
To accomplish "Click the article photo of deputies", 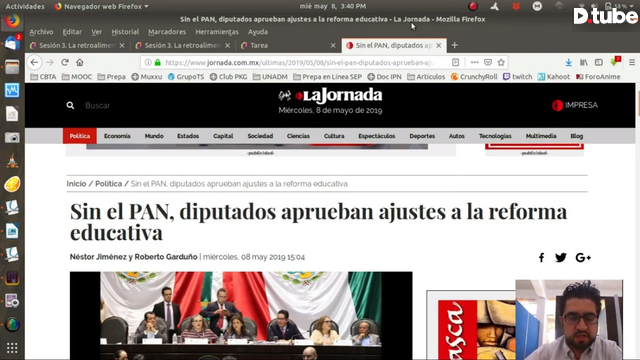I will (241, 315).
